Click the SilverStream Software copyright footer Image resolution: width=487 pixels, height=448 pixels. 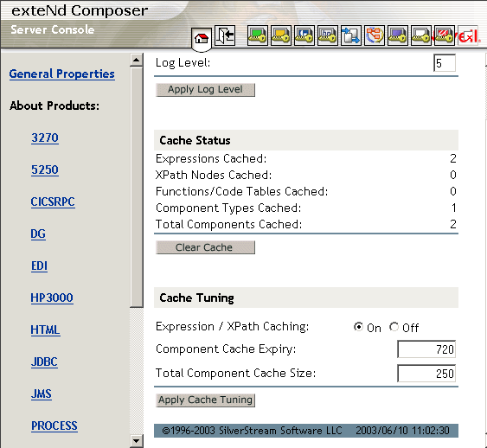306,431
